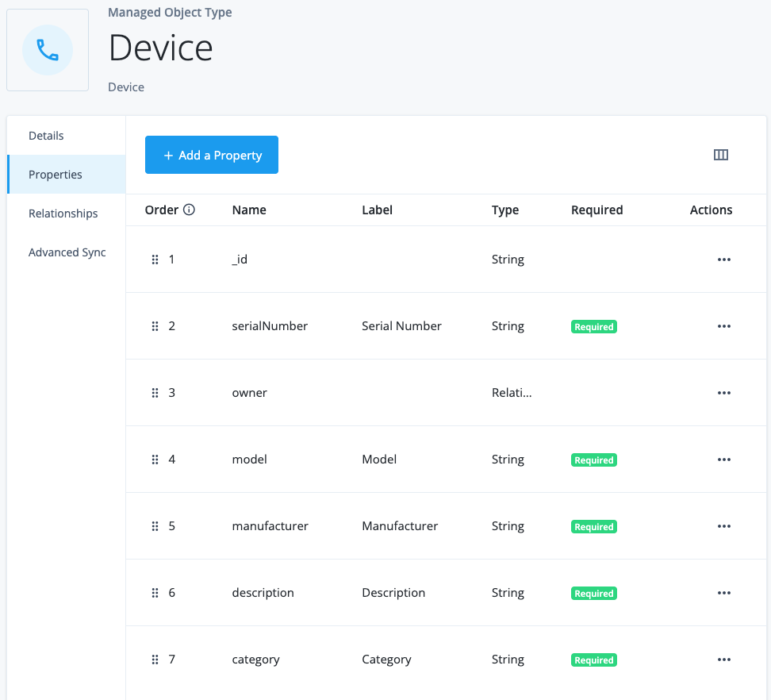Grab the drag handle for description row
The width and height of the screenshot is (771, 700).
coord(155,593)
